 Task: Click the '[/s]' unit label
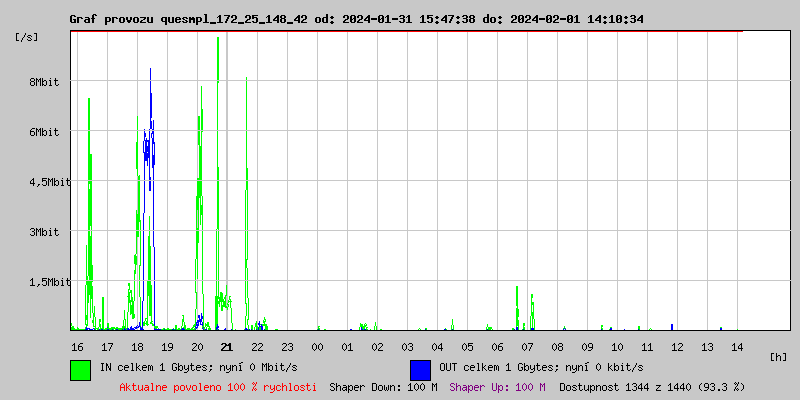pyautogui.click(x=27, y=37)
